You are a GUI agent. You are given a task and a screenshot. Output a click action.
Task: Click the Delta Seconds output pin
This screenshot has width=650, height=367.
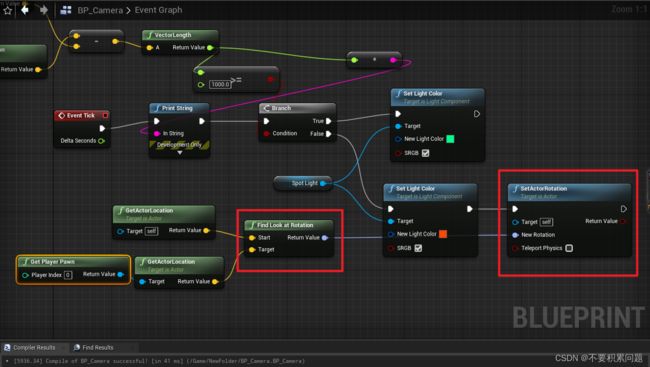(x=101, y=141)
